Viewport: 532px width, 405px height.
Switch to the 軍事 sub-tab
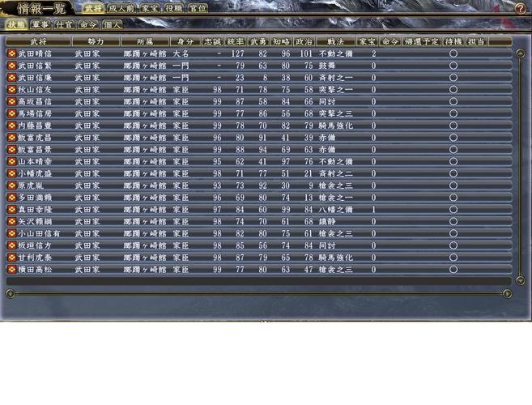pos(40,24)
